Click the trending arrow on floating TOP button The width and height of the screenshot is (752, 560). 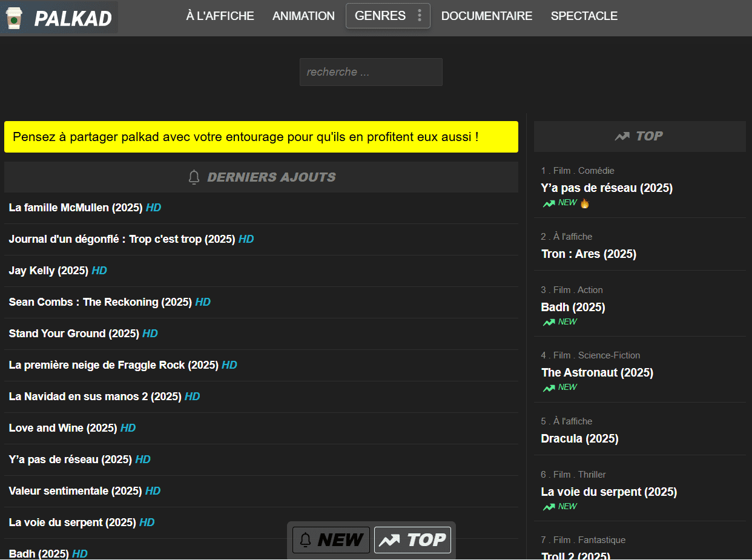[x=389, y=540]
